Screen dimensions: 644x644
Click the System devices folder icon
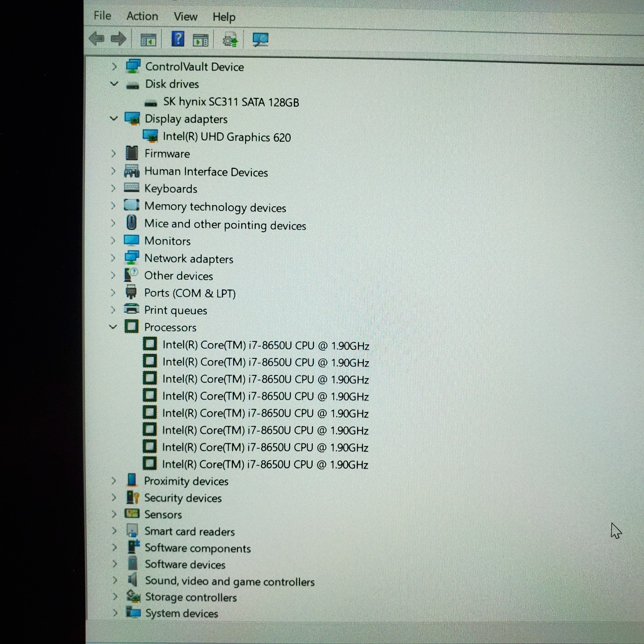(x=133, y=613)
